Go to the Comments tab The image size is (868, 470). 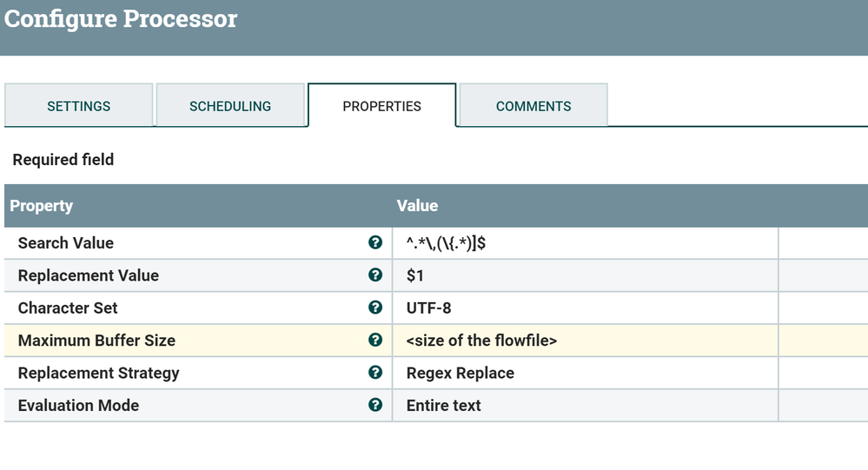533,106
